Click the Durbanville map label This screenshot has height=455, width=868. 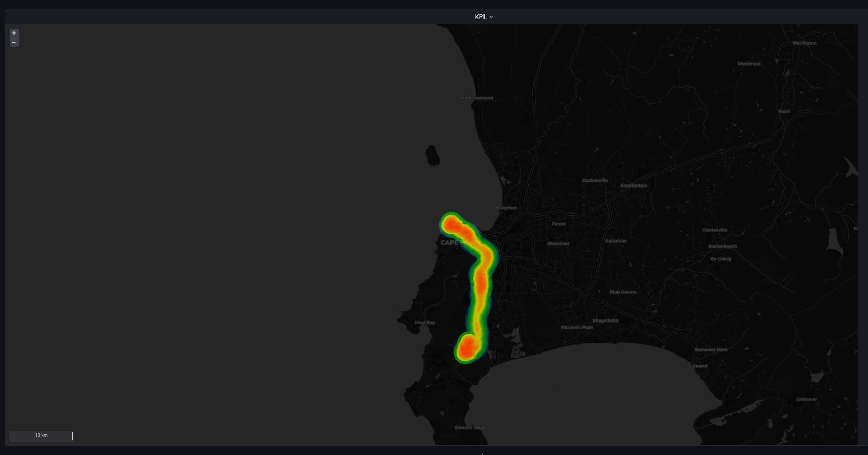pos(595,180)
